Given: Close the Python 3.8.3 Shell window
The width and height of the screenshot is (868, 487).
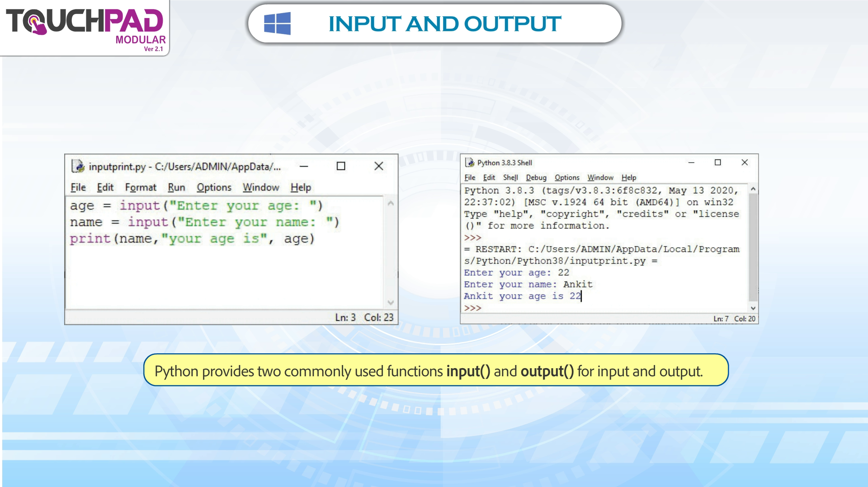Looking at the screenshot, I should coord(745,163).
